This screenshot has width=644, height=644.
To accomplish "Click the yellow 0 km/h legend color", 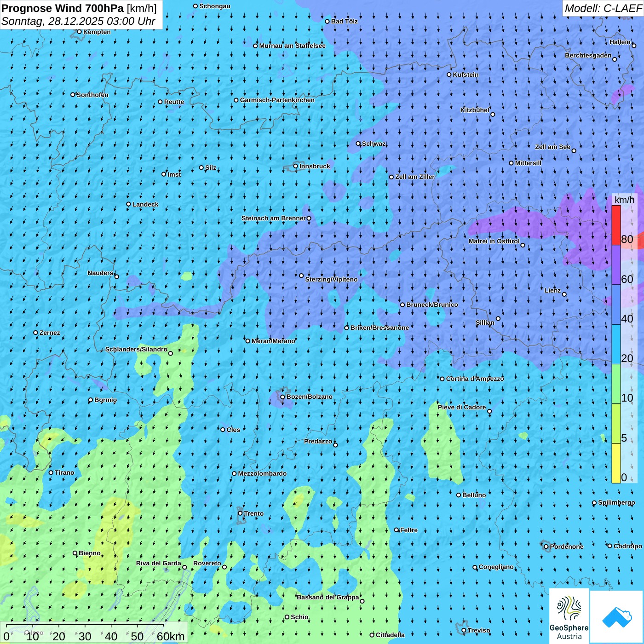I will (x=616, y=463).
